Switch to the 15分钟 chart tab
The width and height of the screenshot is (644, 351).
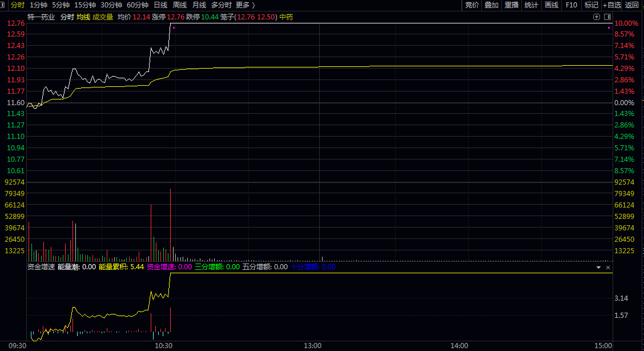click(85, 5)
